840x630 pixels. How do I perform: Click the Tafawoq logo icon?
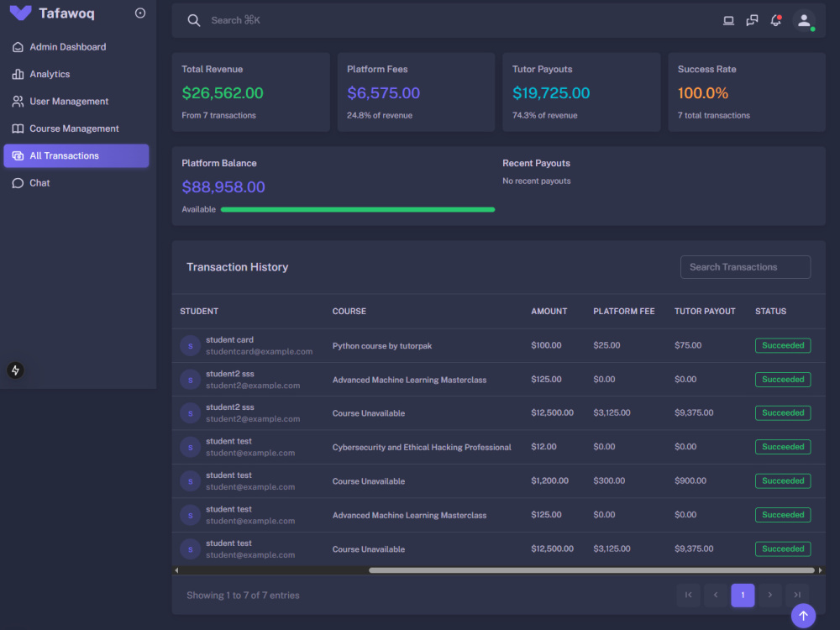20,13
